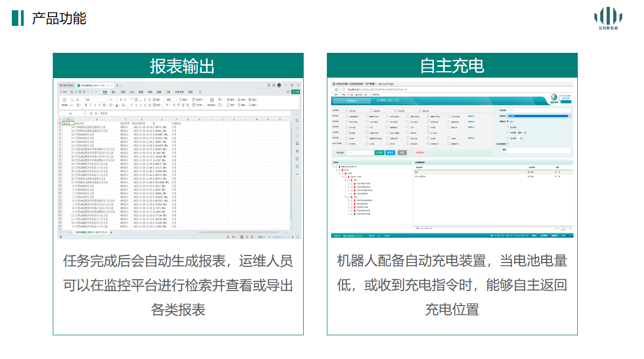Switch to the 公式 ribbon tab

pos(132,92)
